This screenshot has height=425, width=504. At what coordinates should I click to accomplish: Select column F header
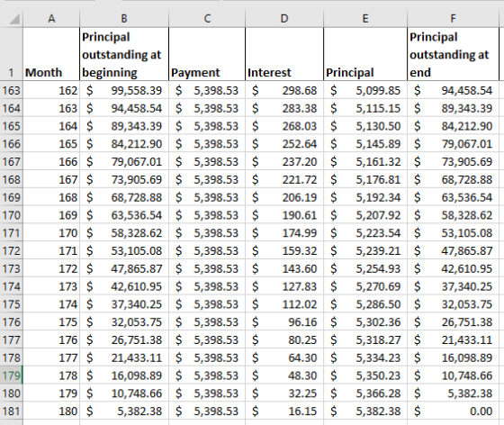pyautogui.click(x=453, y=19)
